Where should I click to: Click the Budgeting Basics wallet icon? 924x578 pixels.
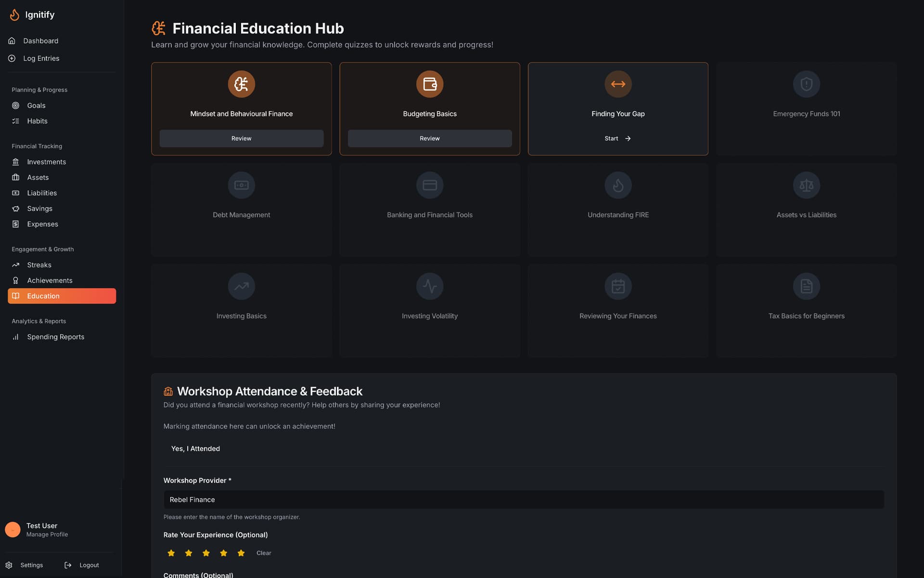click(429, 84)
